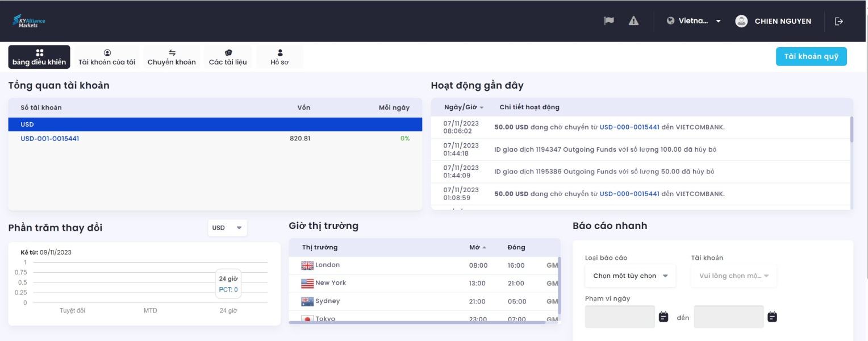Click USD-000-0015441 link in 08:06:02 activity
This screenshot has height=341, width=868.
point(629,127)
